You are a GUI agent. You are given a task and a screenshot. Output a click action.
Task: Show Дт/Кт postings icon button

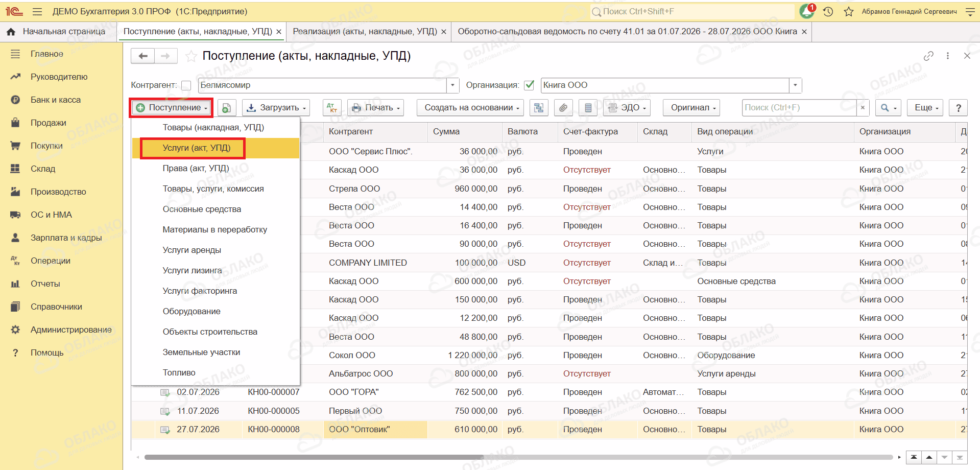pos(332,108)
